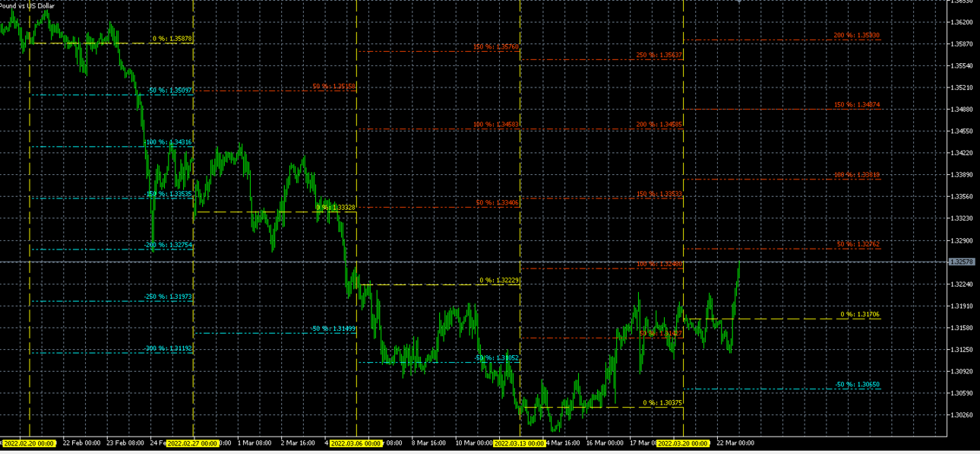Select the 2022.02.27 00:00 date marker

(x=192, y=443)
